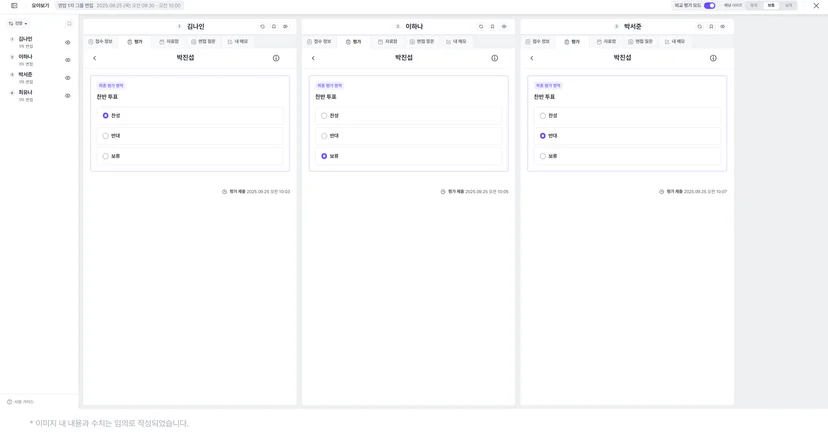Set panel size to 보통
Image resolution: width=828 pixels, height=438 pixels.
[771, 6]
